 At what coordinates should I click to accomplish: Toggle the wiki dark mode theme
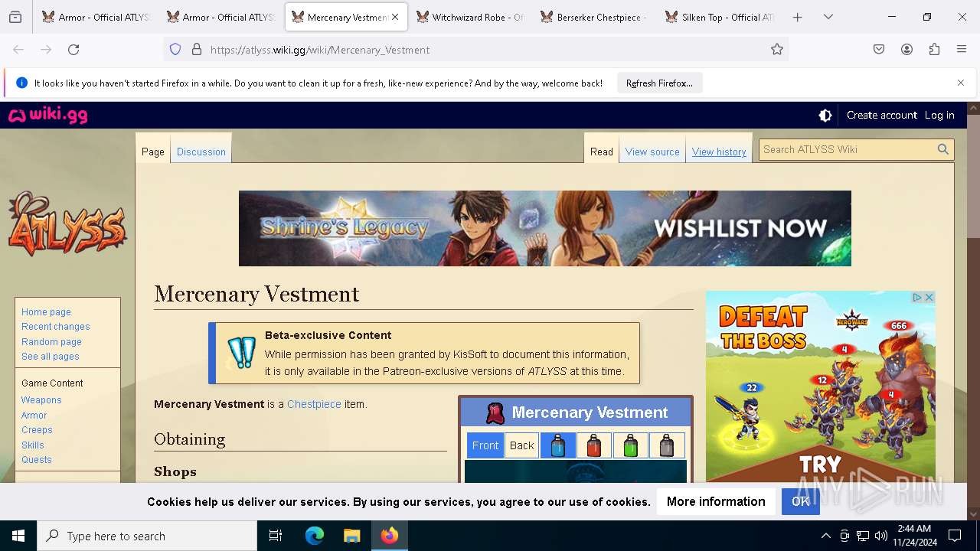(x=825, y=116)
